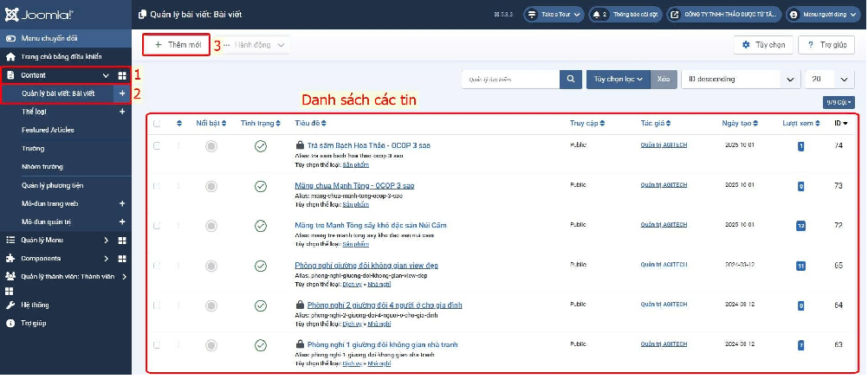Click plus icon beside Quản lý bài viết
868x379 pixels.
coord(122,93)
